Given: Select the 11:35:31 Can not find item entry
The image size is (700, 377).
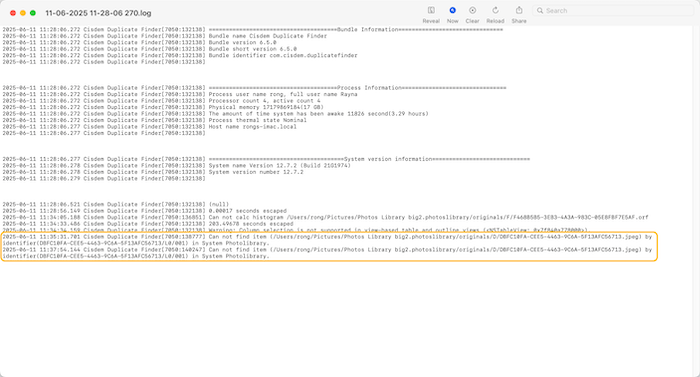Looking at the screenshot, I should [x=327, y=240].
